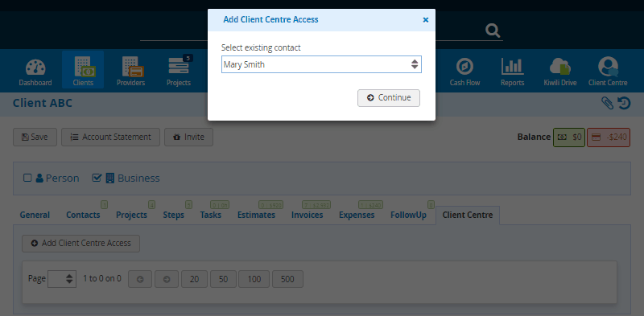644x316 pixels.
Task: Switch to the Contacts tab
Action: click(x=83, y=215)
